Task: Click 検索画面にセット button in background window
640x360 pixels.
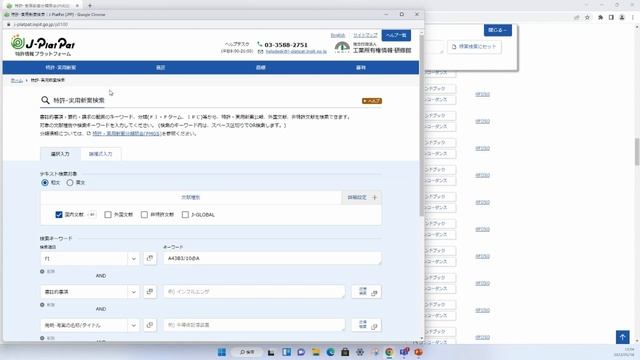Action: click(x=474, y=47)
